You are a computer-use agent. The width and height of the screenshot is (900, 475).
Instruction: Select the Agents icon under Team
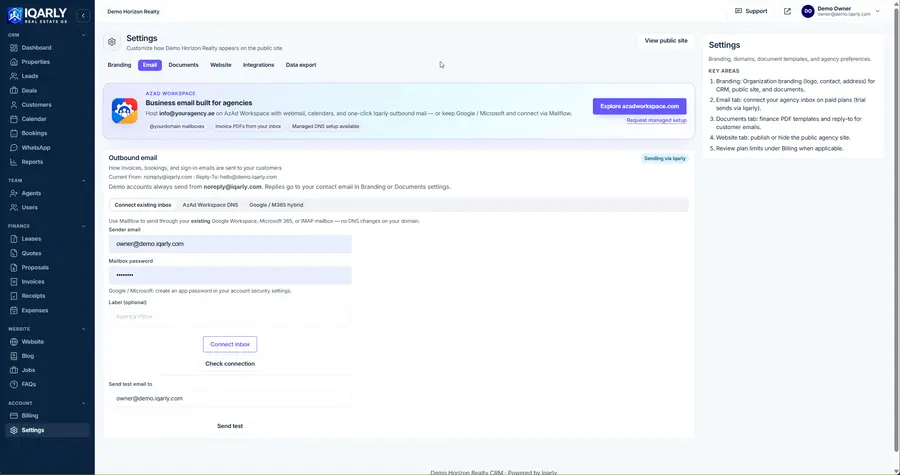(14, 193)
